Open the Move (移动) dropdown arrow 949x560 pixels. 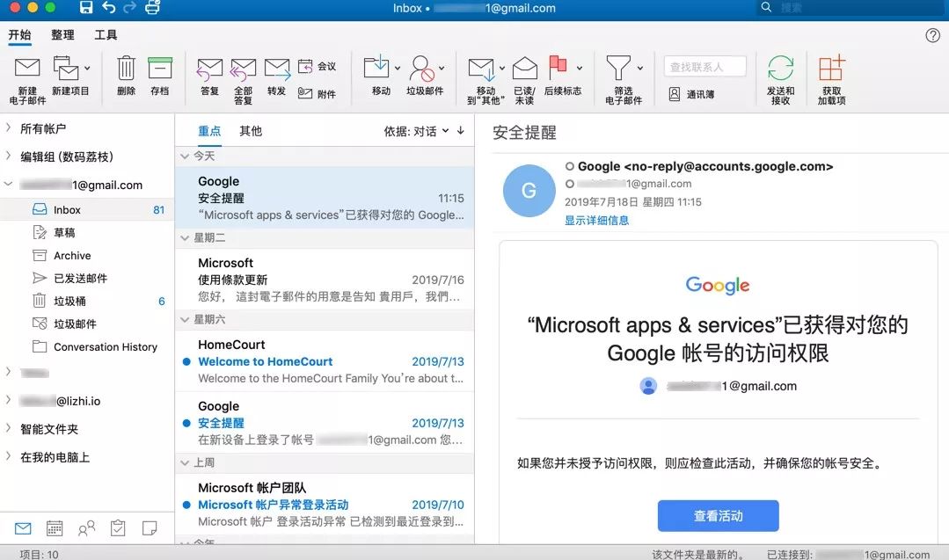pos(397,68)
